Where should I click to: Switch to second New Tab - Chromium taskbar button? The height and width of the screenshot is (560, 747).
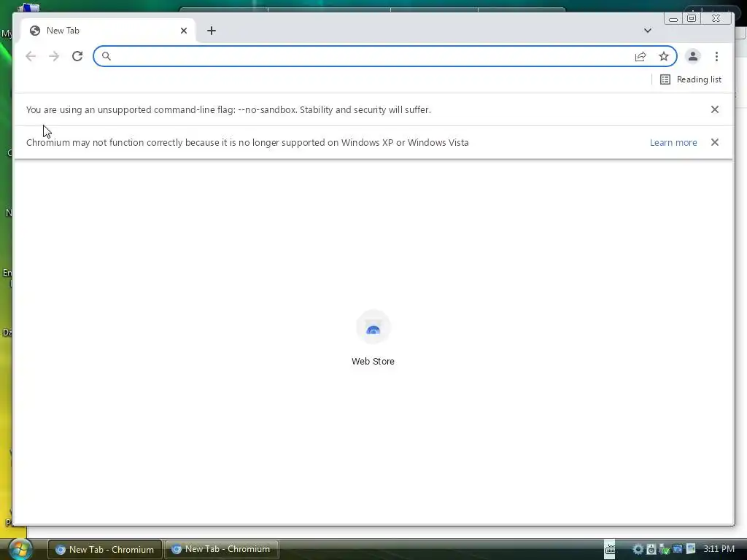[x=222, y=550]
